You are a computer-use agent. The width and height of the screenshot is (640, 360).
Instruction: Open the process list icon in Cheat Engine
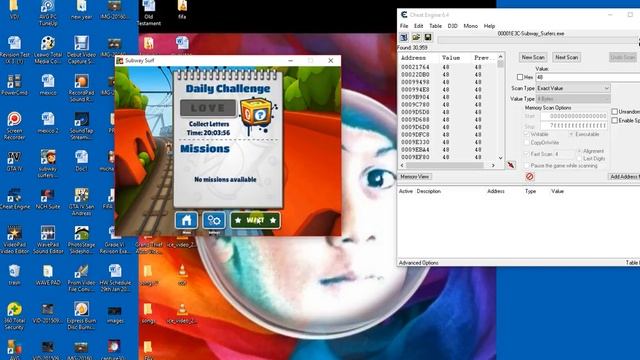pos(404,38)
